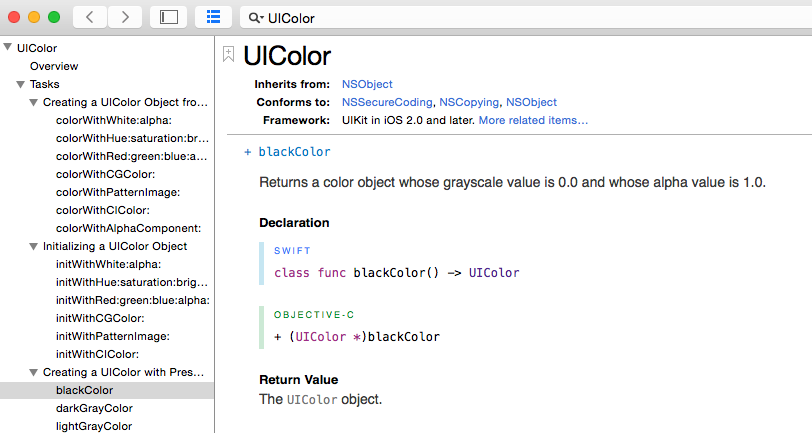
Task: Select colorWithCIColor: in the sidebar
Action: (x=103, y=210)
